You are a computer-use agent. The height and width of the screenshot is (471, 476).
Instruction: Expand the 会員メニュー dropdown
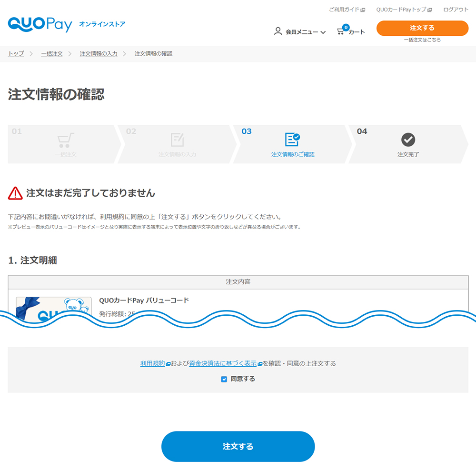pyautogui.click(x=306, y=32)
